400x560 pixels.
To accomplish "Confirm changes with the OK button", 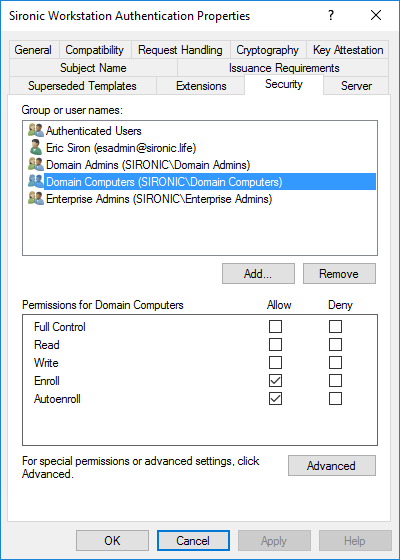I will [x=112, y=540].
